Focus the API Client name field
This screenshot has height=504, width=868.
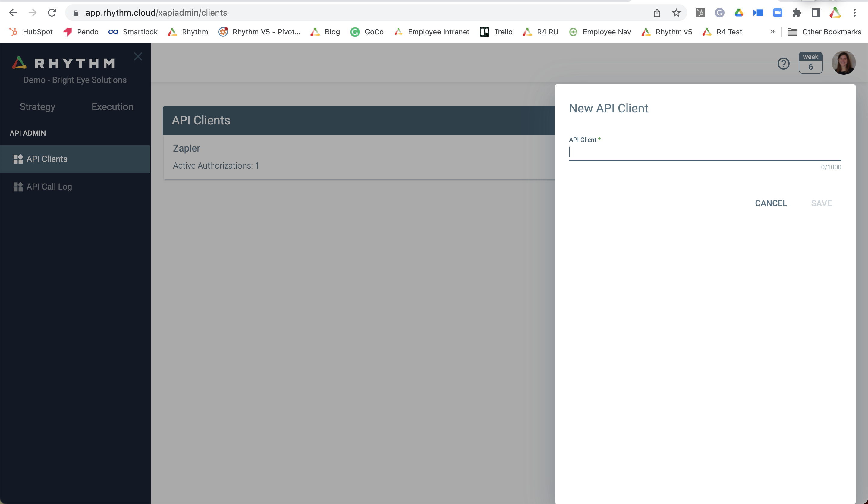click(x=705, y=152)
